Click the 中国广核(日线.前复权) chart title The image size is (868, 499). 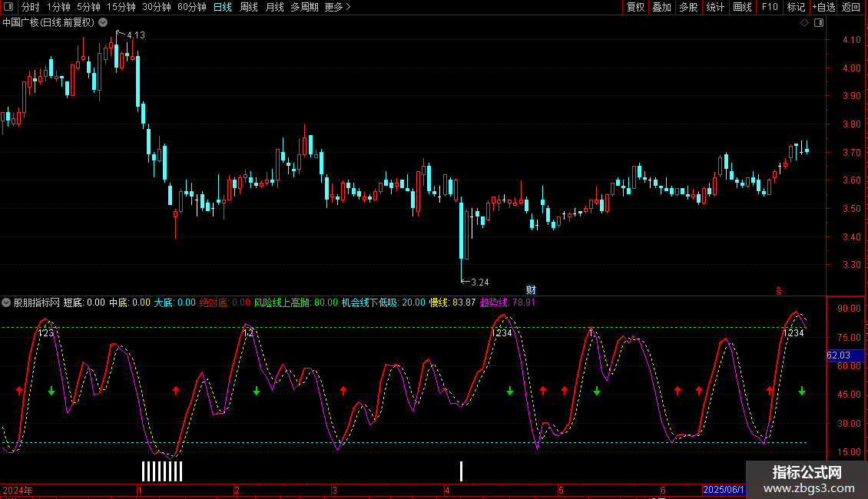point(48,23)
